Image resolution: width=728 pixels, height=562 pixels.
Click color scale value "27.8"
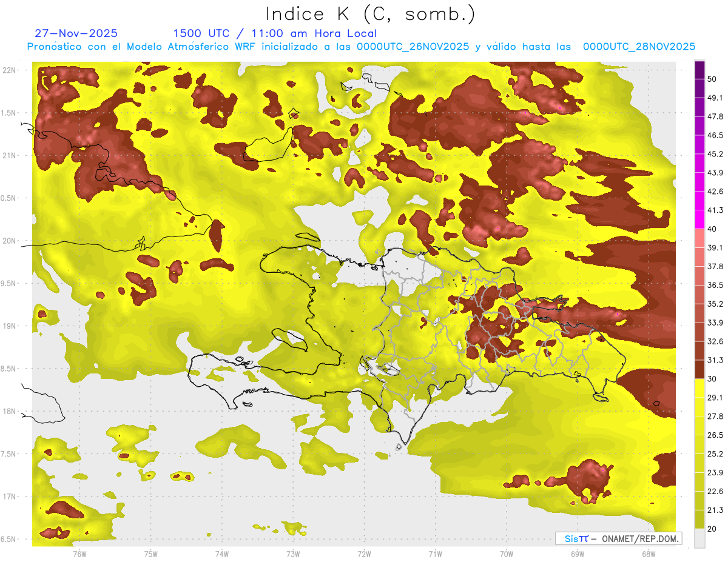tap(715, 416)
